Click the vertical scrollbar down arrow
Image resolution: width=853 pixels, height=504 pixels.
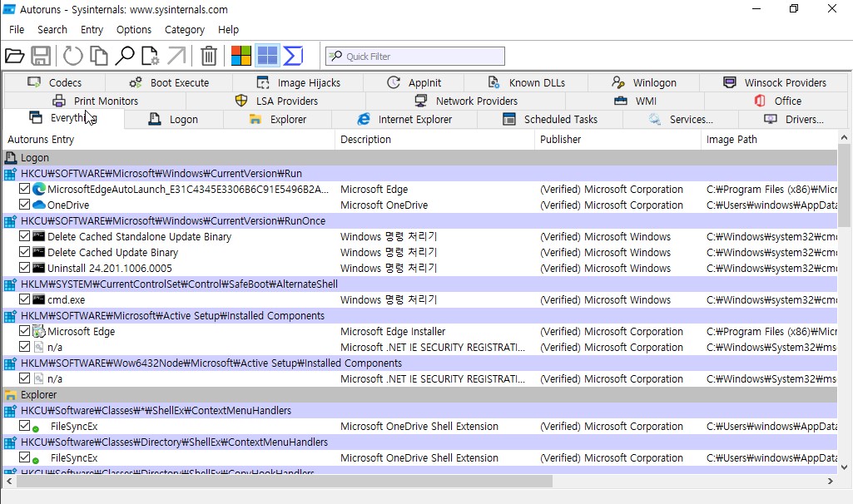[x=845, y=467]
